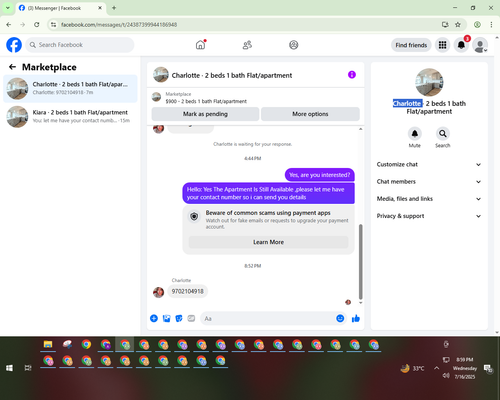
Task: Choose a GIF icon in composer
Action: (x=191, y=318)
